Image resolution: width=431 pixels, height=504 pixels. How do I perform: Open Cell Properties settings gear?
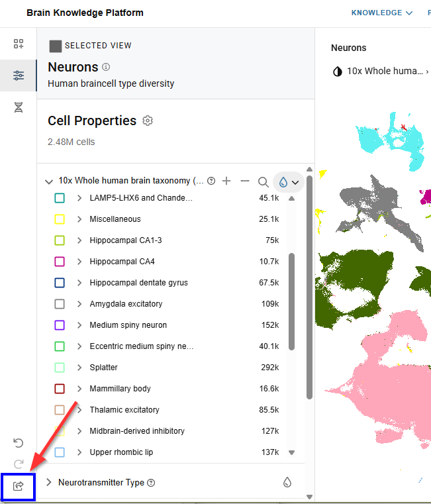(148, 121)
